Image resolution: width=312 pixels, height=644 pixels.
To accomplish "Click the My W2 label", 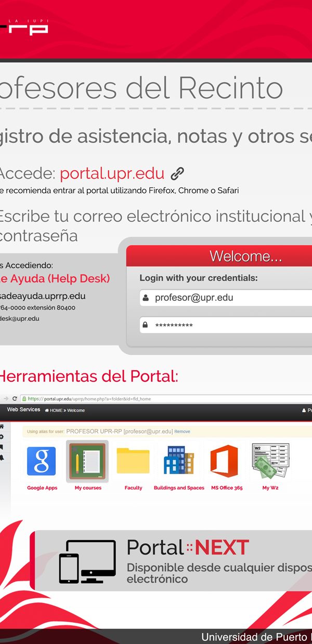I will click(x=270, y=488).
